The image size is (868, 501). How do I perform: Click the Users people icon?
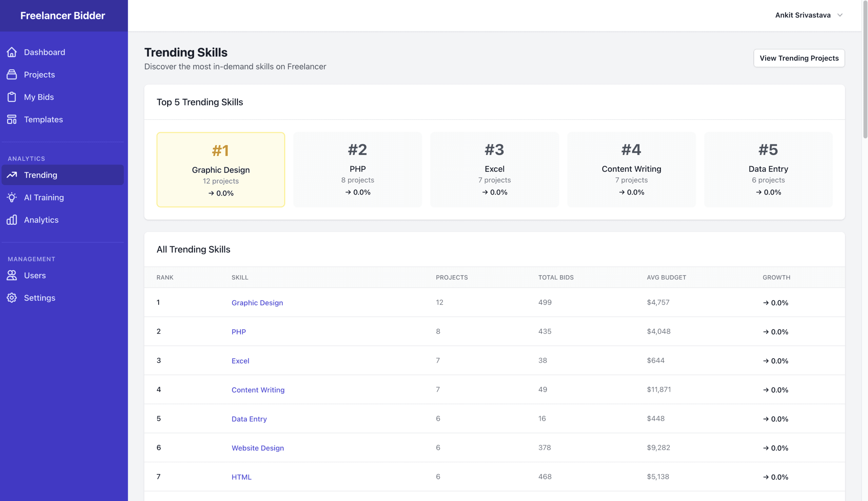tap(12, 275)
